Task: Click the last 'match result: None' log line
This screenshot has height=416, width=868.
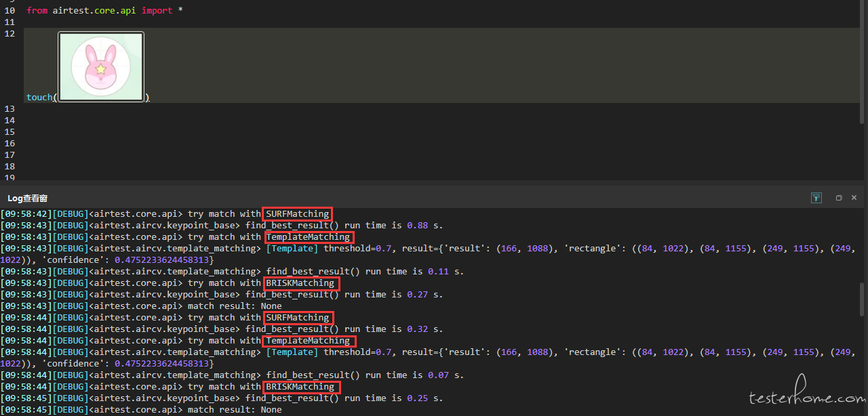Action: 141,409
